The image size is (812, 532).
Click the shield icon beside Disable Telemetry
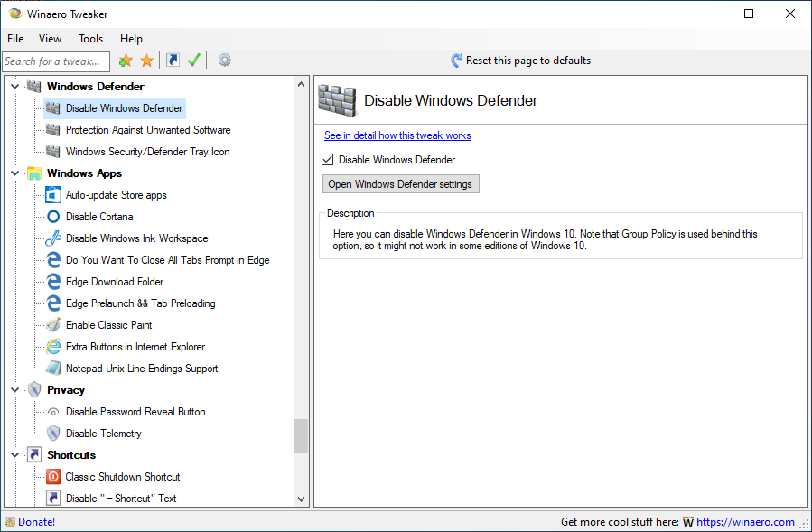click(53, 433)
